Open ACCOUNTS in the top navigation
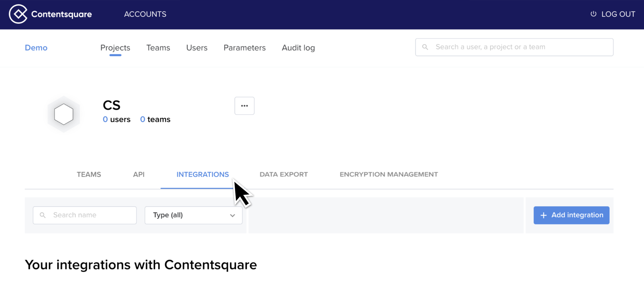The width and height of the screenshot is (644, 291). coord(145,14)
